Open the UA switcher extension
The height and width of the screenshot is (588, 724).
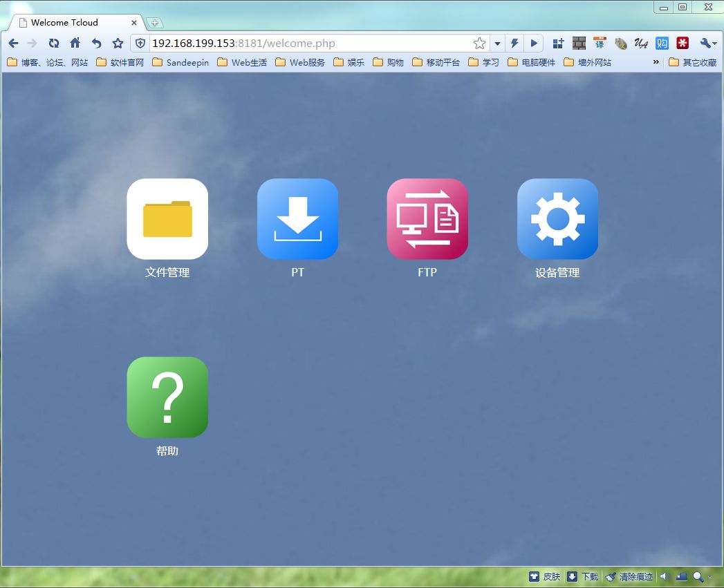[x=641, y=44]
